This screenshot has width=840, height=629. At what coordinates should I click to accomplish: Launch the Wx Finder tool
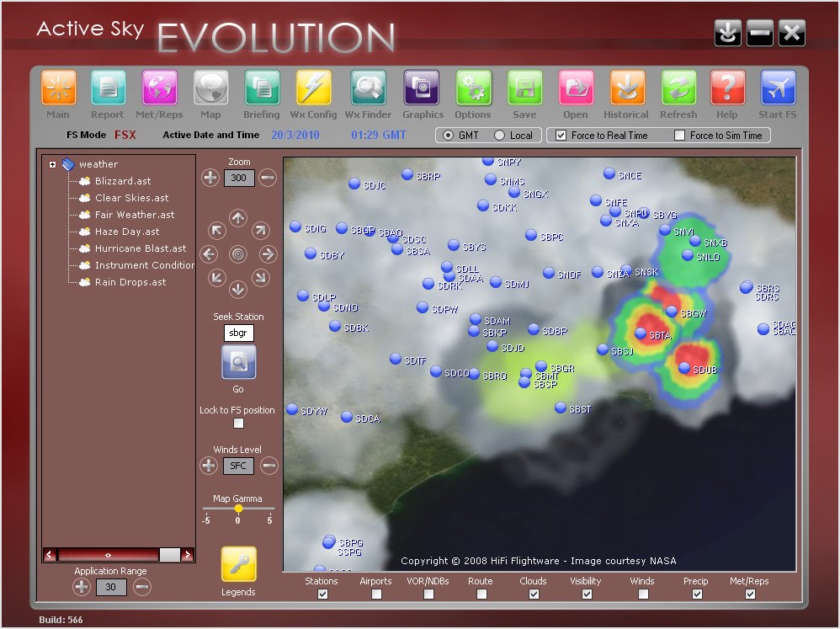pyautogui.click(x=368, y=88)
